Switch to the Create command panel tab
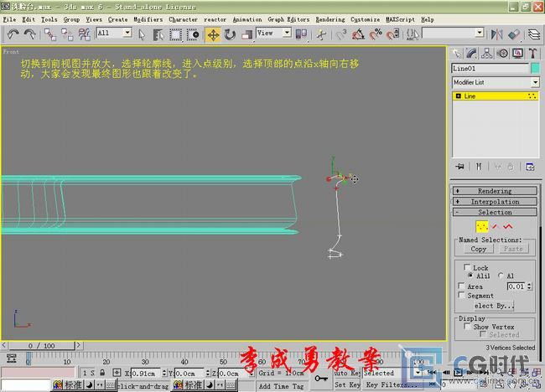This screenshot has width=545, height=392. pos(456,54)
